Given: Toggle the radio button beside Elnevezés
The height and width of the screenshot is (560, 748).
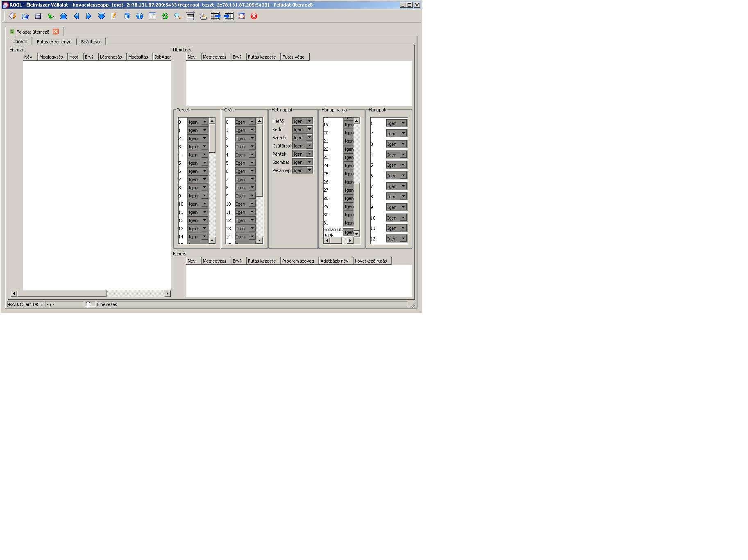Looking at the screenshot, I should point(88,304).
